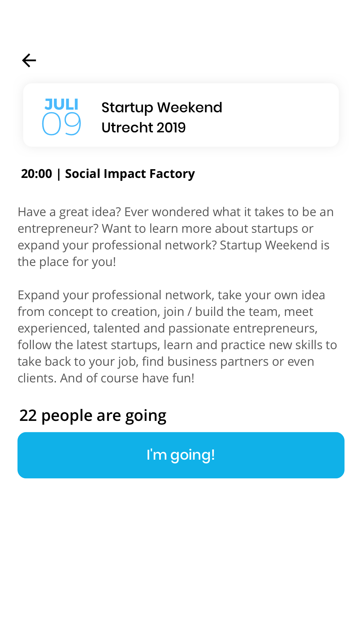The width and height of the screenshot is (362, 644).
Task: Select the "Startup Weekend" title line
Action: 162,108
